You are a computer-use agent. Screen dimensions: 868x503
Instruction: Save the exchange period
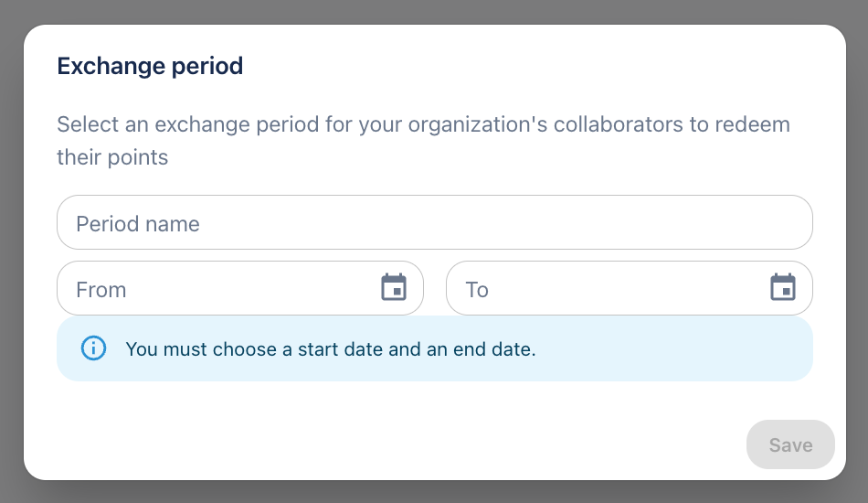pyautogui.click(x=790, y=445)
